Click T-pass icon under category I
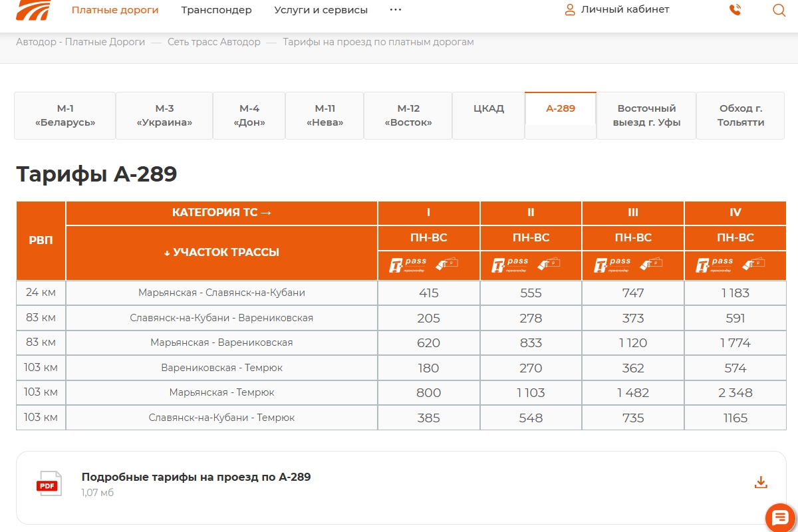Viewport: 798px width, 532px height. (407, 265)
